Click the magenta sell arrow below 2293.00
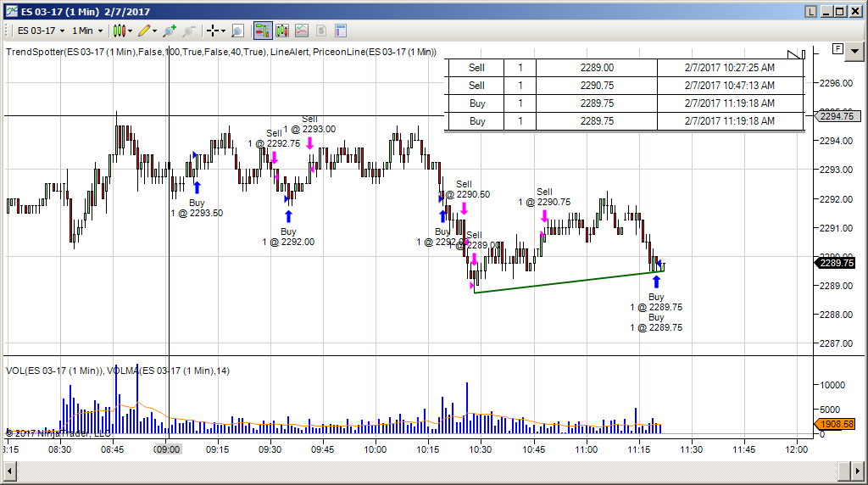This screenshot has width=868, height=485. click(309, 142)
